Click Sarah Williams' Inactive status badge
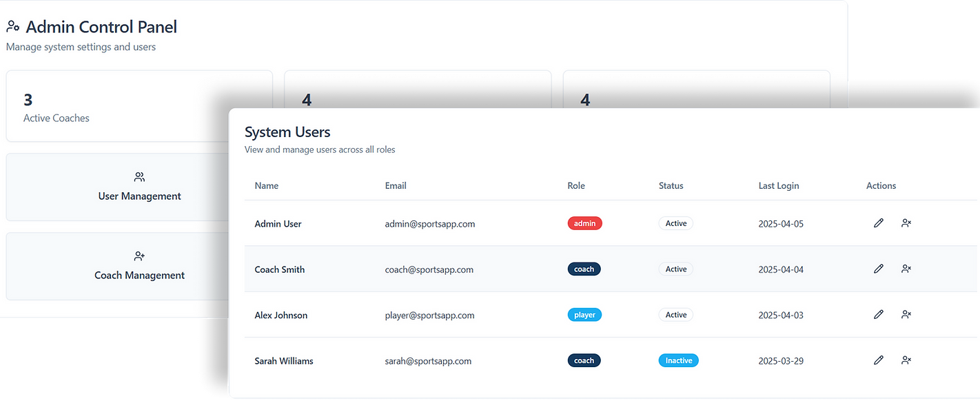Screen dimensions: 980x403 pos(678,360)
